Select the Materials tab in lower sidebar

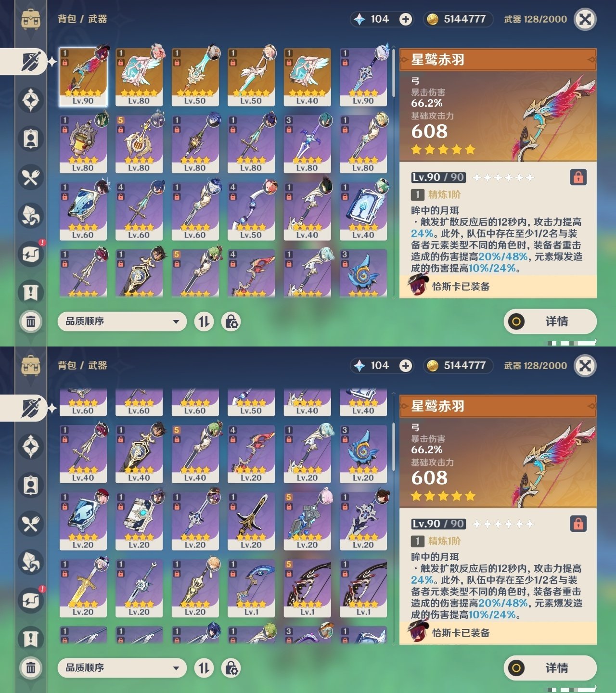pos(31,562)
